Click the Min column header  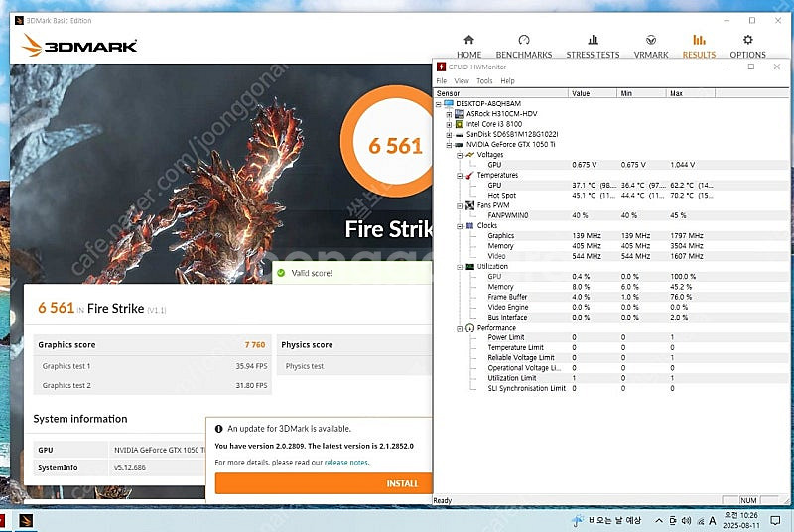tap(641, 93)
